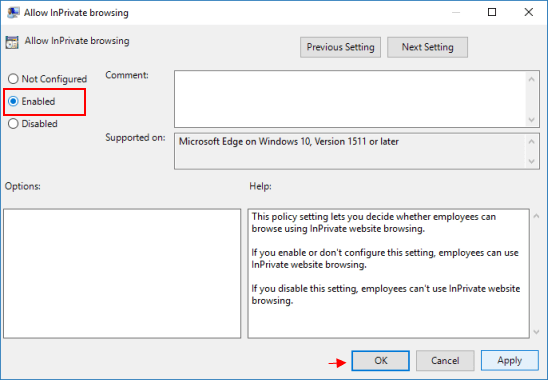Minimize the dialog window
Screen dimensions: 548x380
456,12
